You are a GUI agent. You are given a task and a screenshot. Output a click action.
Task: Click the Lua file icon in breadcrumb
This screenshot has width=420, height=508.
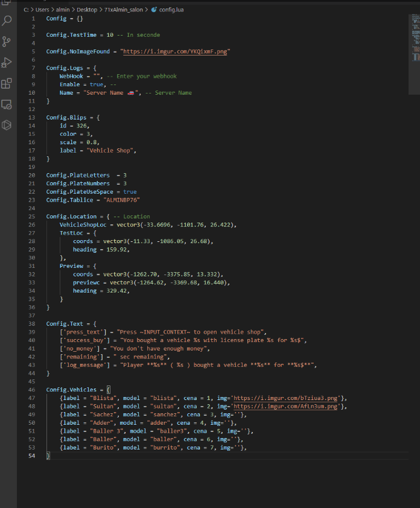[154, 10]
